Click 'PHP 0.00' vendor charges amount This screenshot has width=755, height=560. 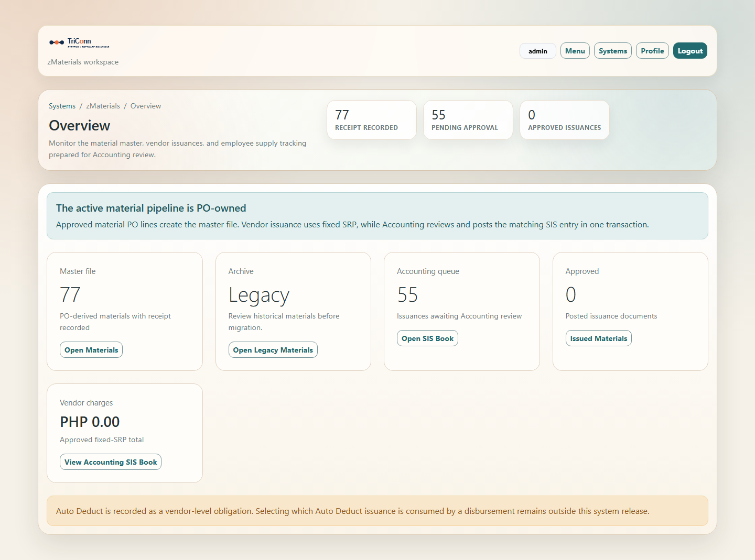point(90,422)
